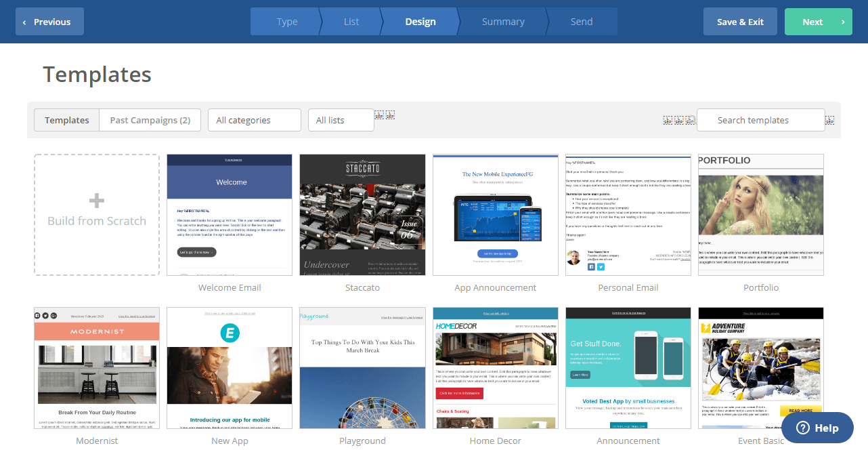Viewport: 868px width, 450px height.
Task: Select the Playground template thumbnail
Action: [x=362, y=368]
